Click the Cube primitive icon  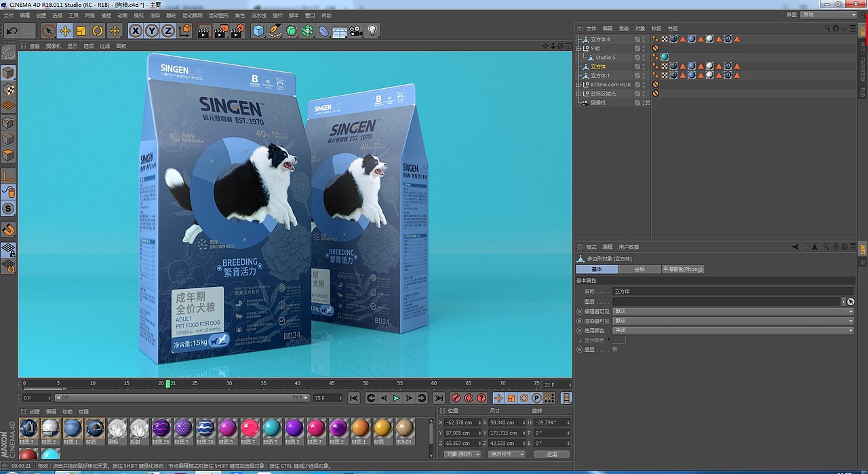pos(258,31)
